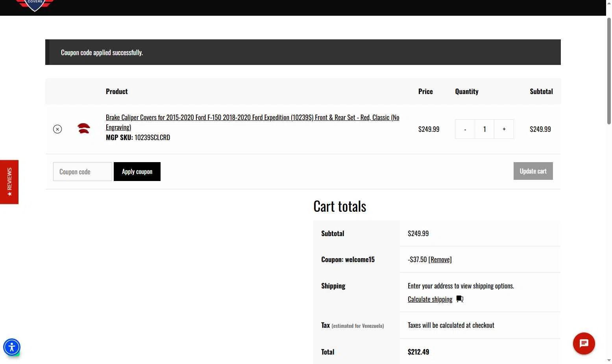Image resolution: width=612 pixels, height=364 pixels.
Task: Increase quantity with plus button
Action: pos(504,129)
